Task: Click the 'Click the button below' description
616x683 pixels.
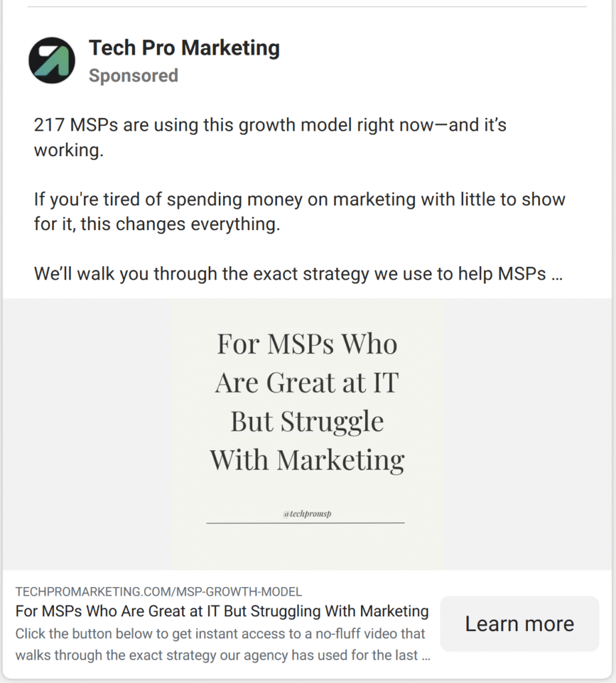Action: point(220,634)
